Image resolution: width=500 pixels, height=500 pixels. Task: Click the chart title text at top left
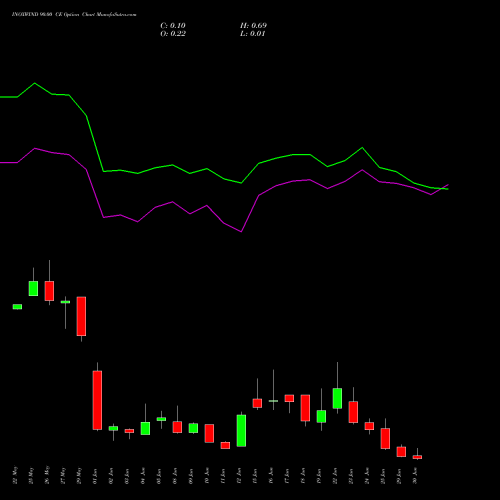pyautogui.click(x=74, y=15)
